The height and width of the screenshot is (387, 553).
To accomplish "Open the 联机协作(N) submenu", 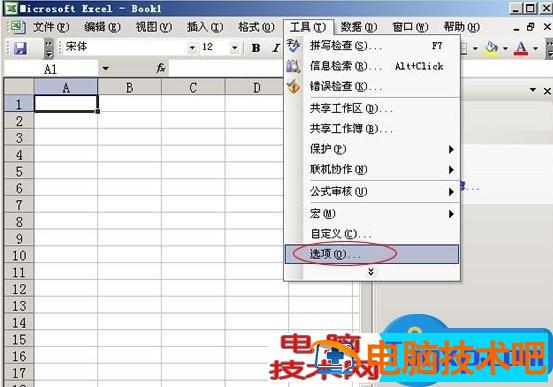I will pos(372,170).
